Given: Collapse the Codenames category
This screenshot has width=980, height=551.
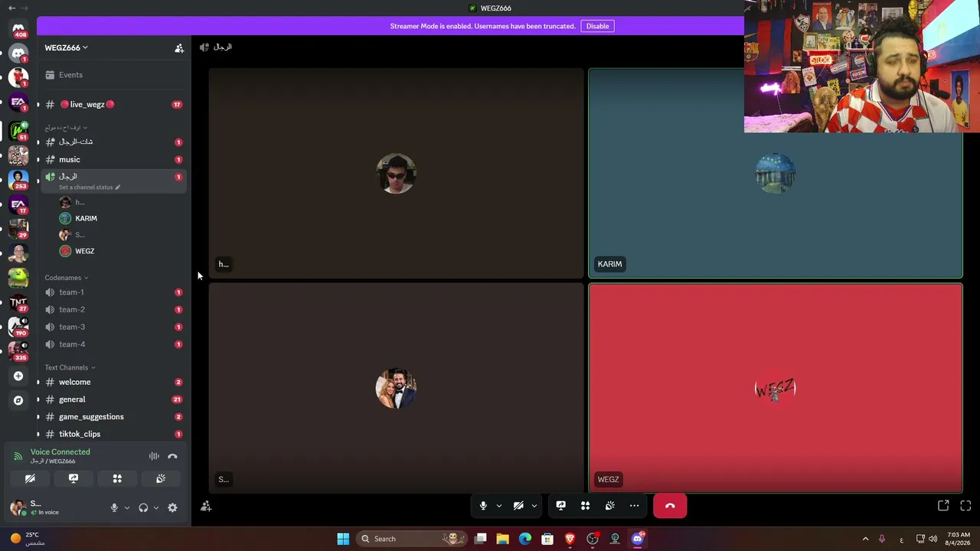Looking at the screenshot, I should pyautogui.click(x=66, y=278).
